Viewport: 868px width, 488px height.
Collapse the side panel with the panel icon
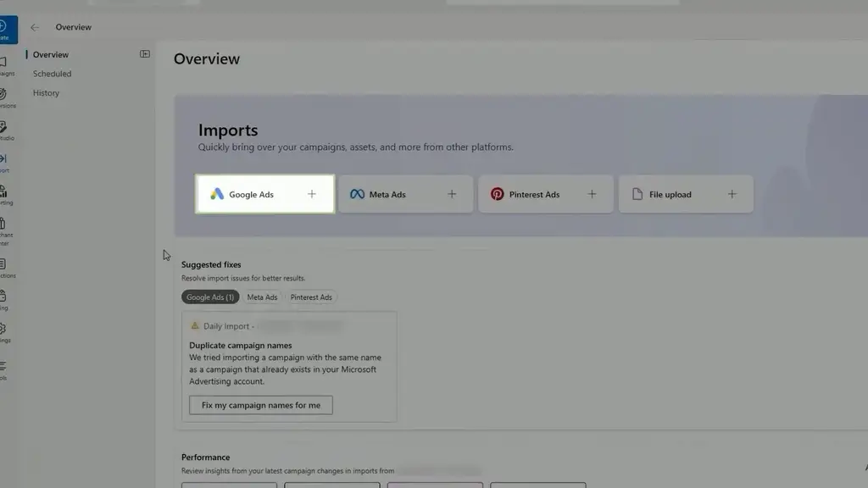pyautogui.click(x=144, y=54)
